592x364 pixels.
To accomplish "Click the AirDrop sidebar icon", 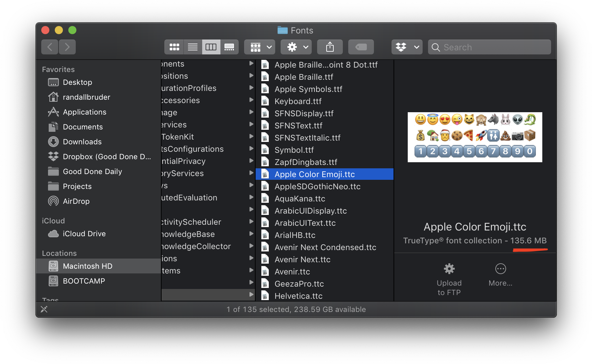I will pyautogui.click(x=53, y=201).
